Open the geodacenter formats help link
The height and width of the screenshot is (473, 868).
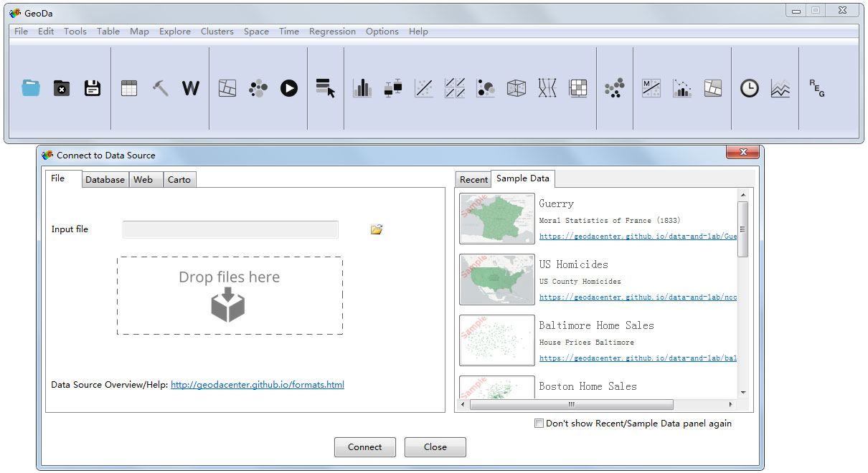point(258,385)
